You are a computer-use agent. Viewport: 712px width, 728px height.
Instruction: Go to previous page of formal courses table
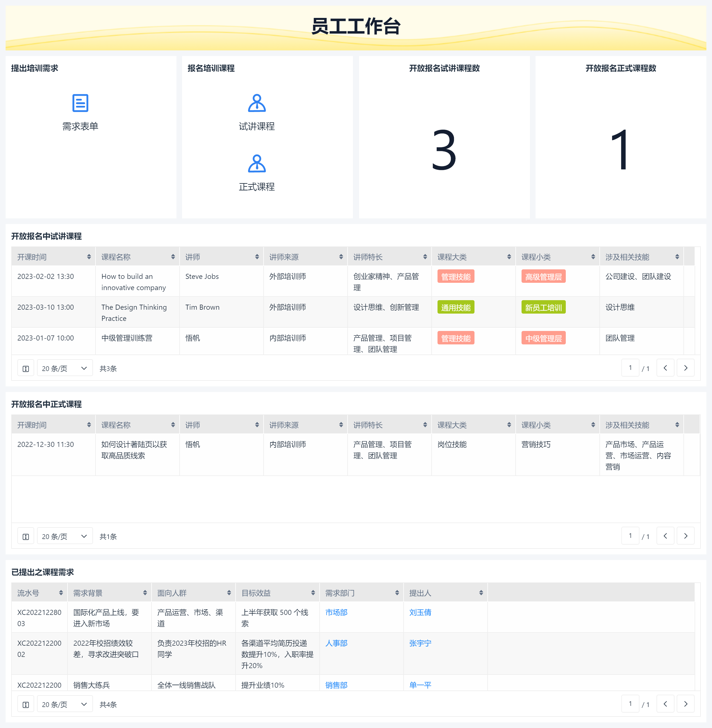(665, 536)
